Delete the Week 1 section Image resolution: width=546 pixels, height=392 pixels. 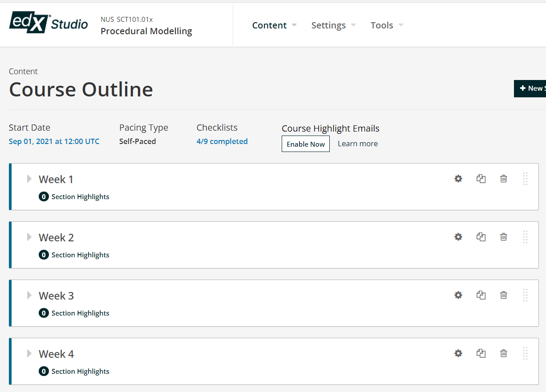pos(504,179)
